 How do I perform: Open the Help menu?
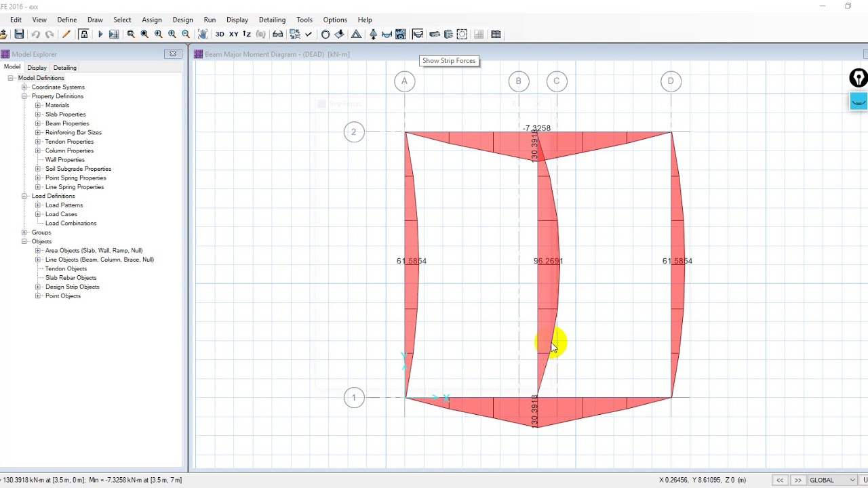click(365, 20)
